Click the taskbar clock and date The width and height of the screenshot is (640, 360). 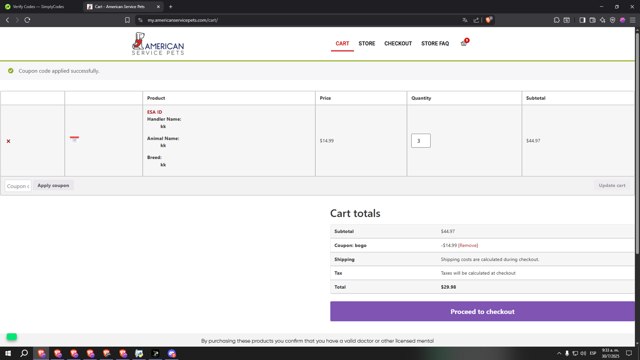coord(610,353)
